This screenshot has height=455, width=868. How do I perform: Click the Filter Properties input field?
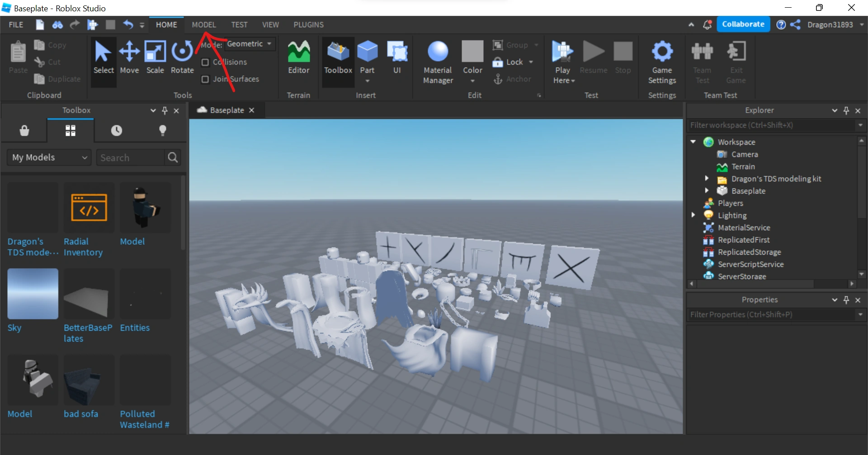click(x=772, y=315)
